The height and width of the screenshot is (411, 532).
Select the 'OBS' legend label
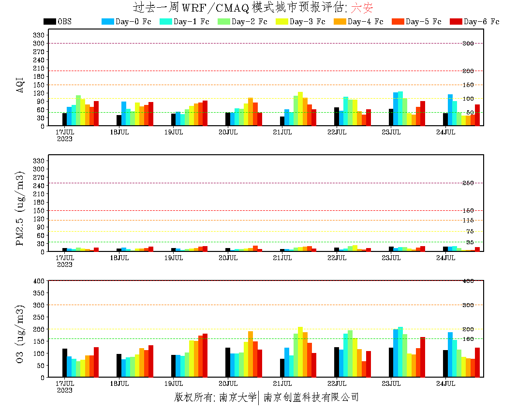64,21
